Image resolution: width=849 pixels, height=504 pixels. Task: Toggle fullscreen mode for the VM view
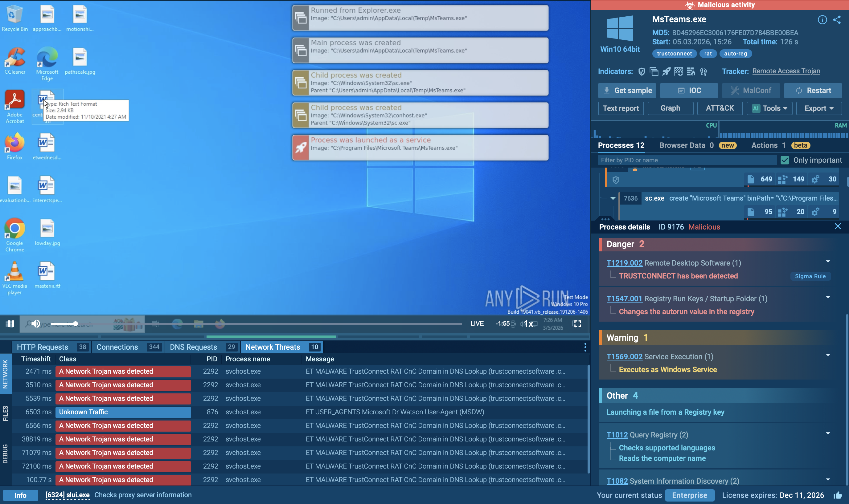tap(577, 324)
